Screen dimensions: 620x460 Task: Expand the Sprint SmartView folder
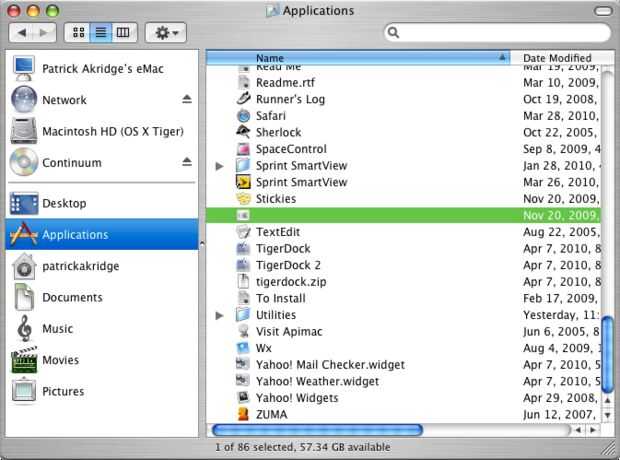[x=219, y=166]
